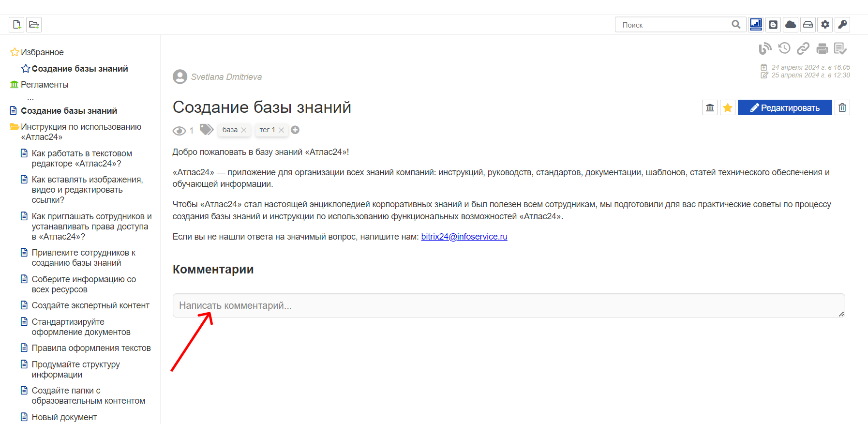Open the bitrix24@infoservice.ru email link
Screen dimensions: 868x424
click(x=464, y=237)
